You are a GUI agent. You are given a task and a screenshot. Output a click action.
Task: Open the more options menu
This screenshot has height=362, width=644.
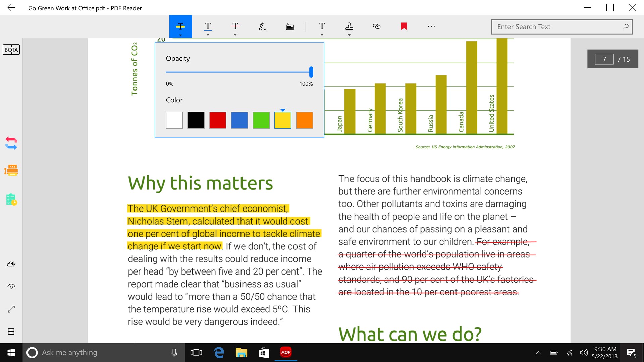[431, 26]
